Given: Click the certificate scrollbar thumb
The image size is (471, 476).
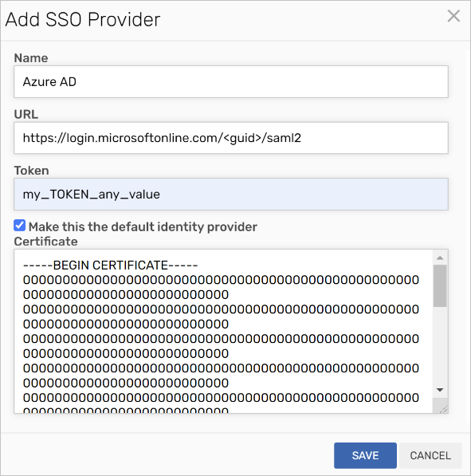Looking at the screenshot, I should 440,285.
